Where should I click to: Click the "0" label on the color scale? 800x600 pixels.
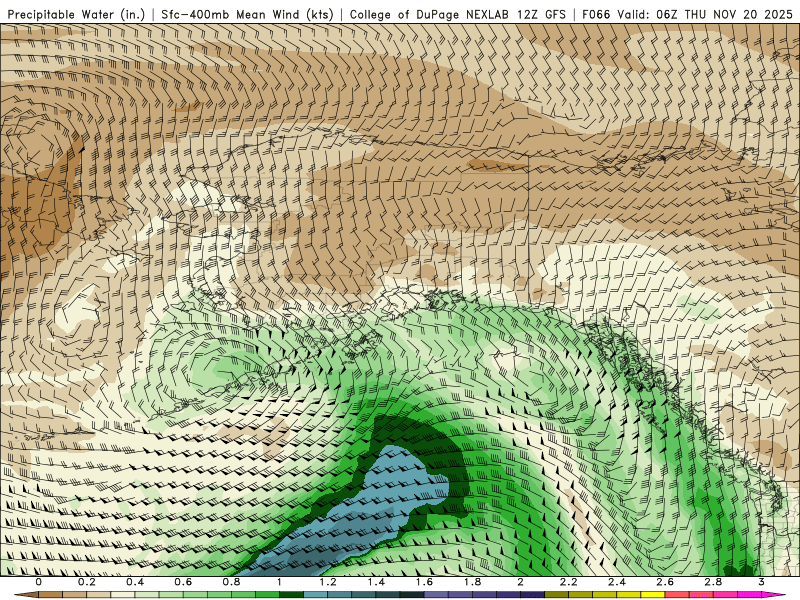point(39,582)
